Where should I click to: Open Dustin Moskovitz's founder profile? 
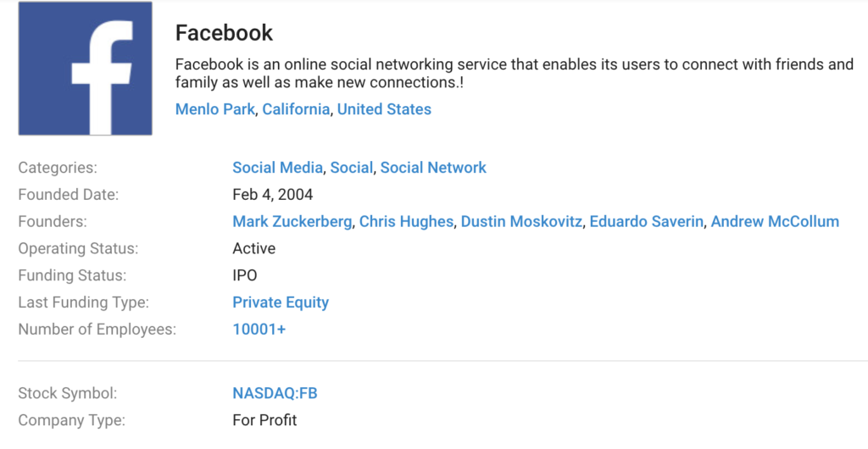click(x=521, y=222)
